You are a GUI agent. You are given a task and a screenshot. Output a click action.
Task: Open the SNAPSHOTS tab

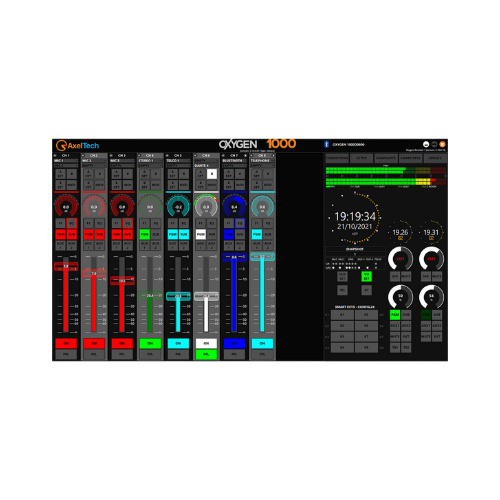386,158
